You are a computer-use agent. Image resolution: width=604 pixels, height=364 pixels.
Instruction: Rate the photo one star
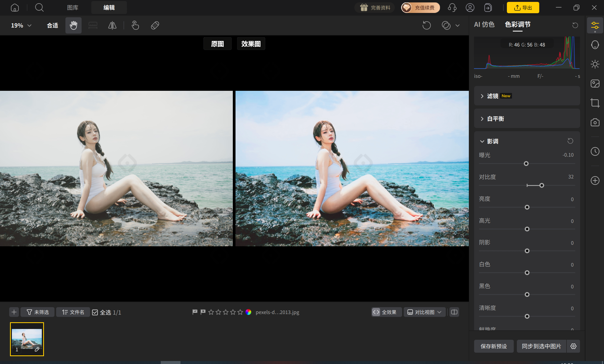[x=211, y=312]
